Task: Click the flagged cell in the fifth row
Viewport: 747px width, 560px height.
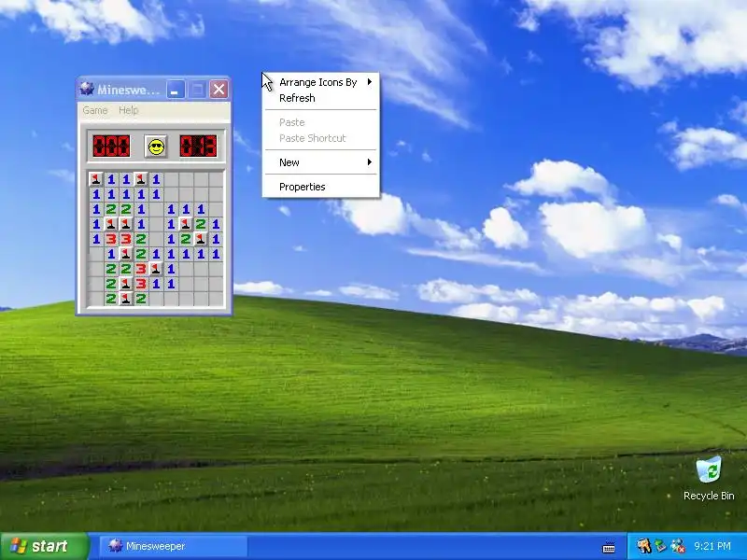Action: [201, 239]
